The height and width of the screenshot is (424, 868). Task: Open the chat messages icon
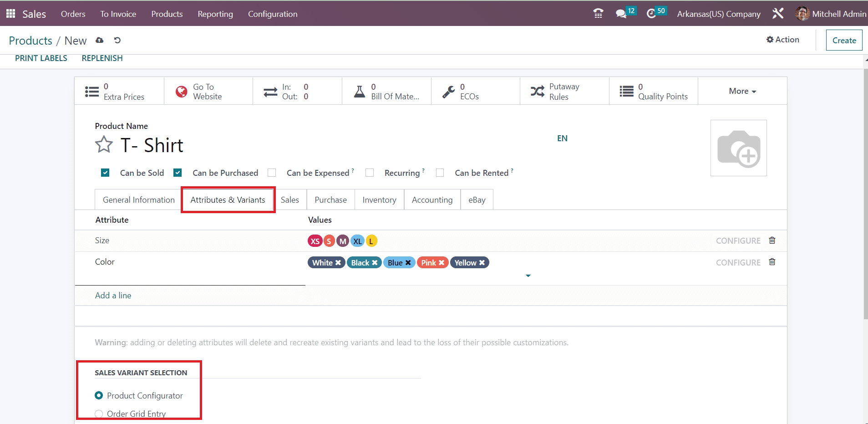click(x=621, y=14)
